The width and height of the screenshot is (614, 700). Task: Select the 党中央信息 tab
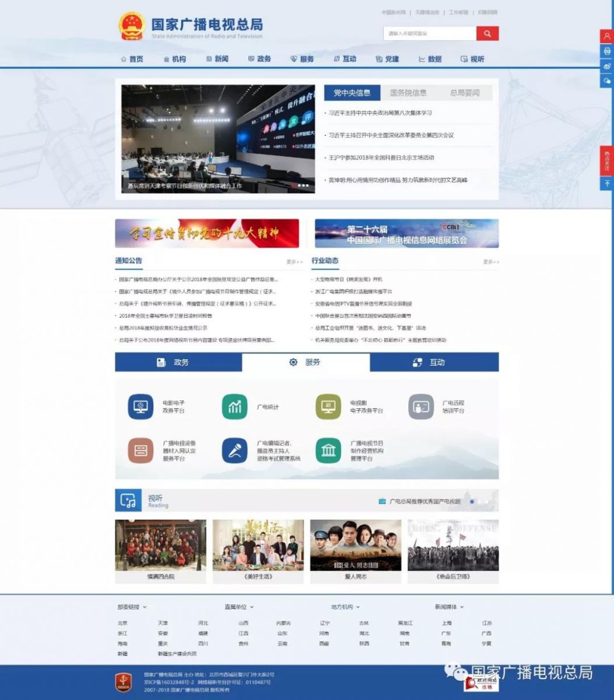click(x=352, y=93)
